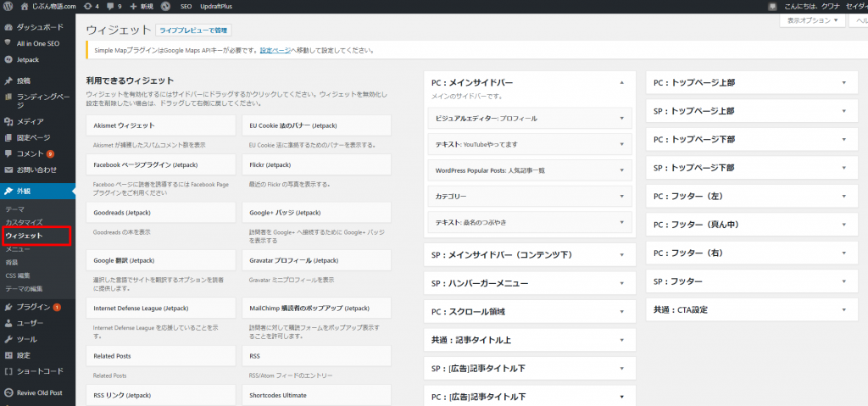Open the site home icon じぶん物語.com
Image resolution: width=868 pixels, height=406 pixels.
pos(25,7)
